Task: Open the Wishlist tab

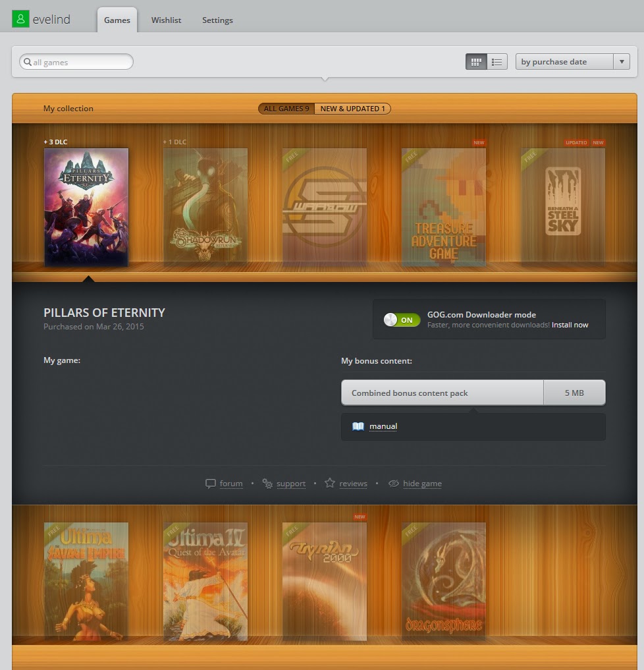Action: click(166, 20)
